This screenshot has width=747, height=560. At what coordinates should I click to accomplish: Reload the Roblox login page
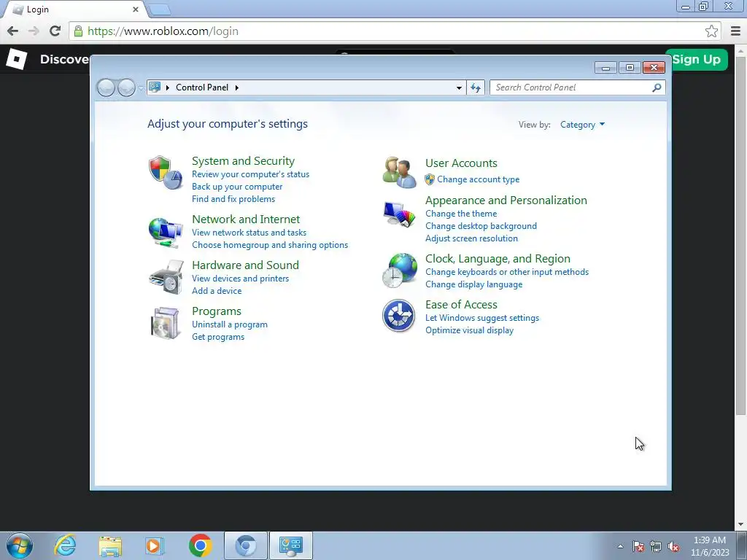pyautogui.click(x=55, y=31)
